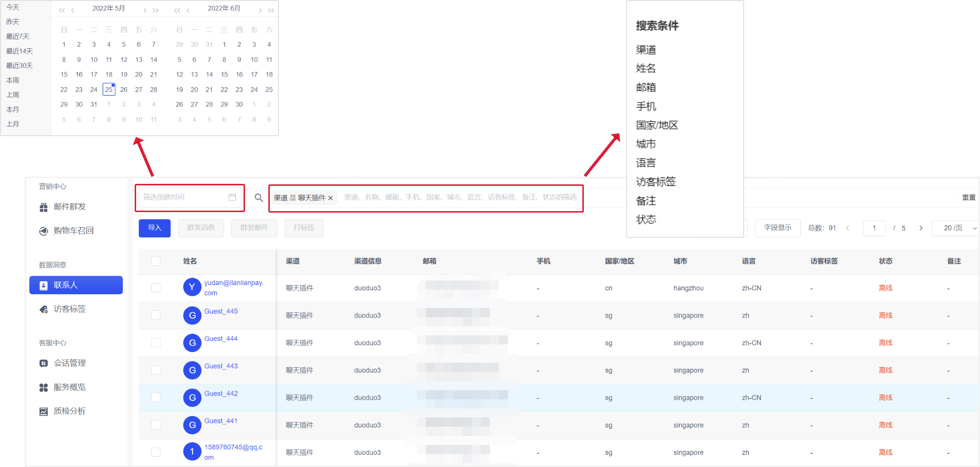Choose 备注 in search conditions list
The width and height of the screenshot is (980, 467).
pos(646,201)
